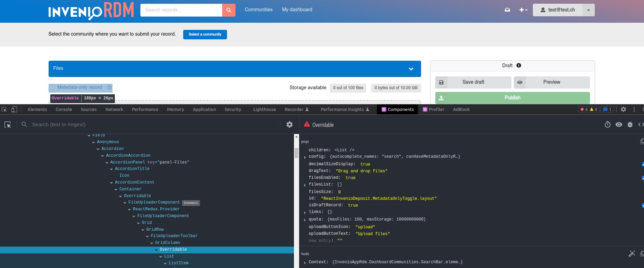Screen dimensions: 644x268
Task: Toggle the decimalSizeDisplay prop checkbox
Action: 642,164
